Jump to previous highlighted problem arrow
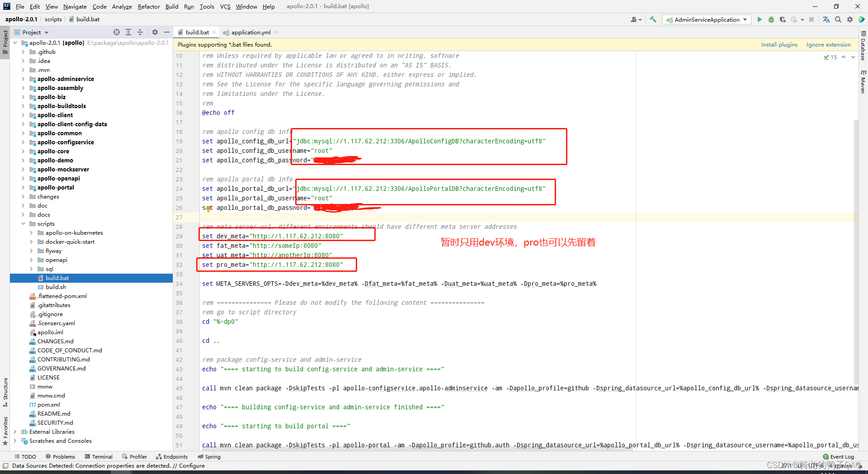This screenshot has width=868, height=474. [844, 57]
